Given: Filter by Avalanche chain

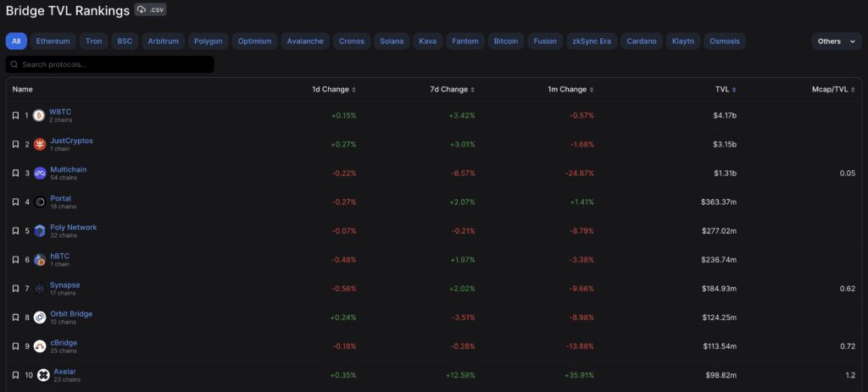Looking at the screenshot, I should click(305, 41).
